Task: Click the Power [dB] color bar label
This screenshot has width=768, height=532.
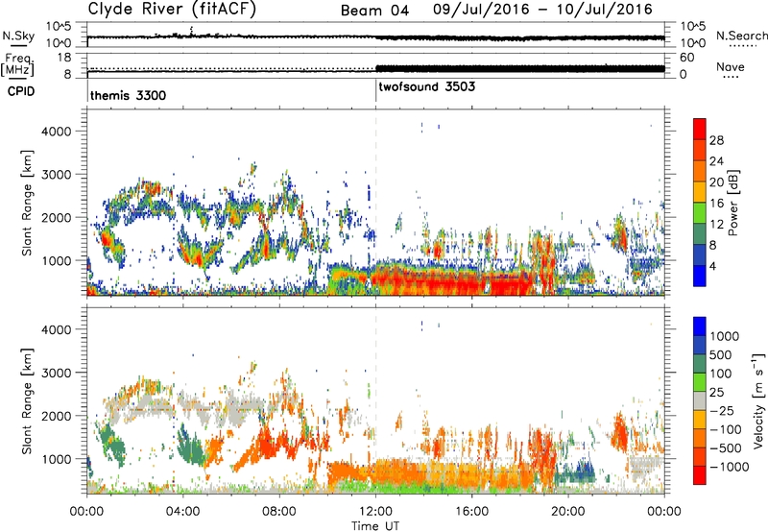Action: coord(733,203)
